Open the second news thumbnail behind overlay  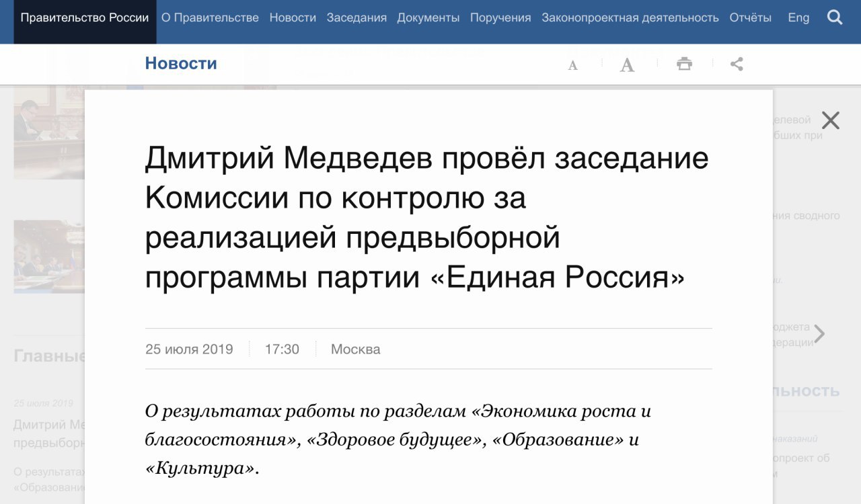(49, 257)
